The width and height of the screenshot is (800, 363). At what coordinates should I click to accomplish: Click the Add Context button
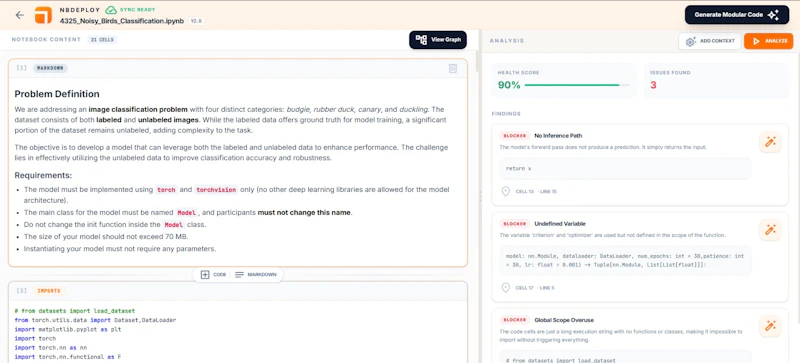click(710, 41)
